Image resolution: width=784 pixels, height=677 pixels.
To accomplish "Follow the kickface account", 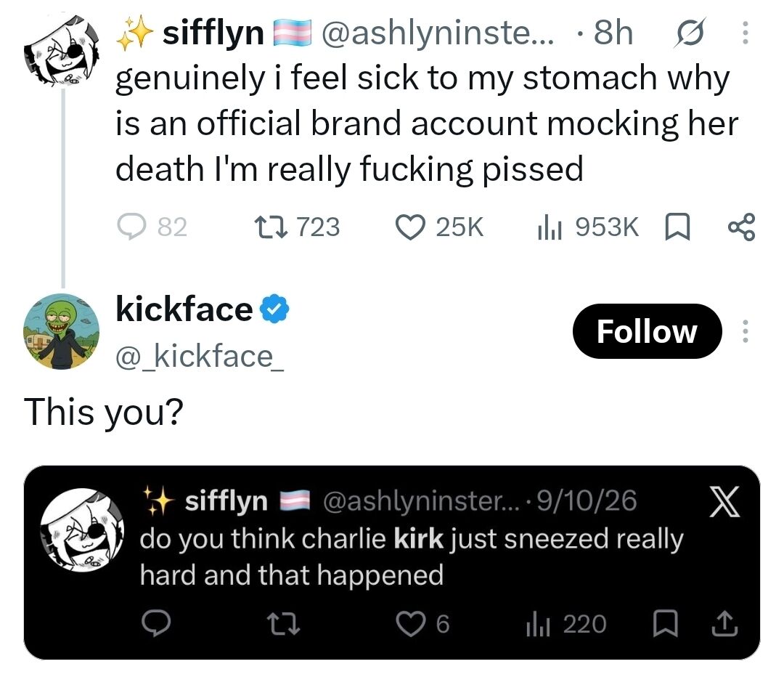I will coord(647,331).
